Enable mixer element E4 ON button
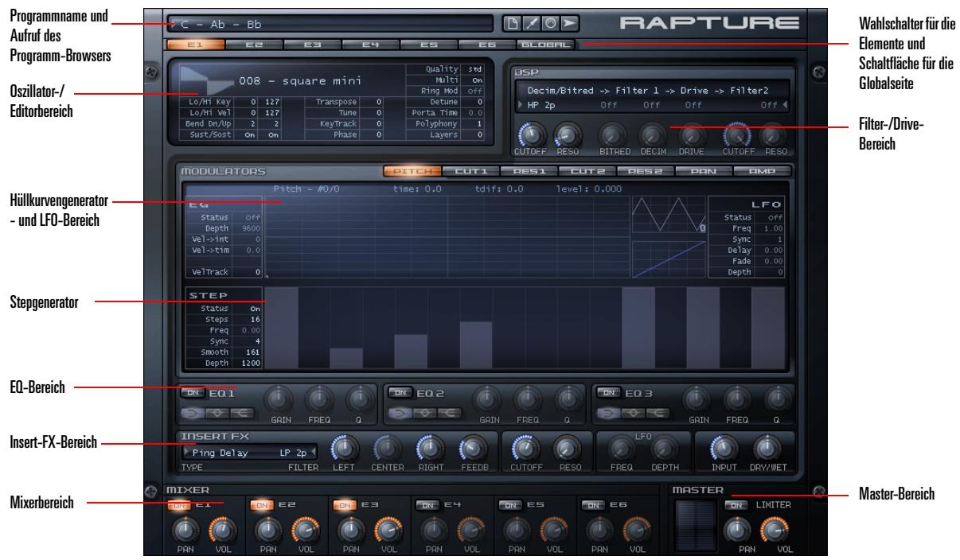The image size is (960, 560). [x=427, y=504]
